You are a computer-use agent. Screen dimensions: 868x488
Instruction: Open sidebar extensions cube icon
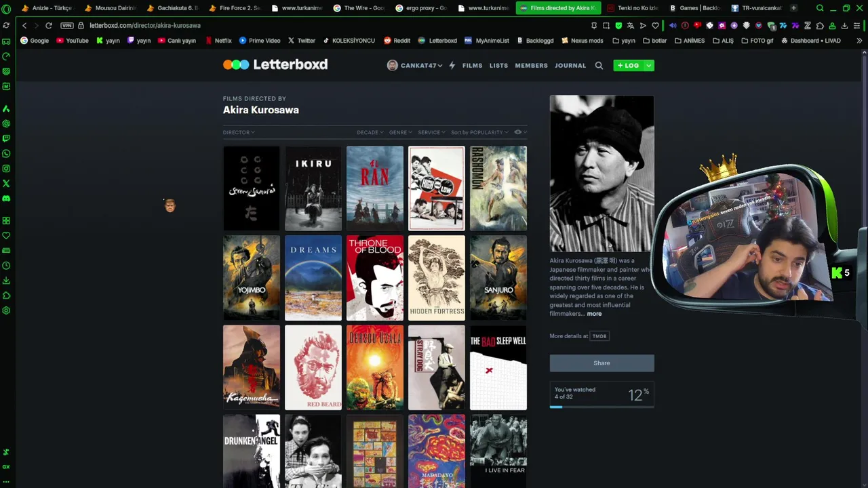pos(6,296)
